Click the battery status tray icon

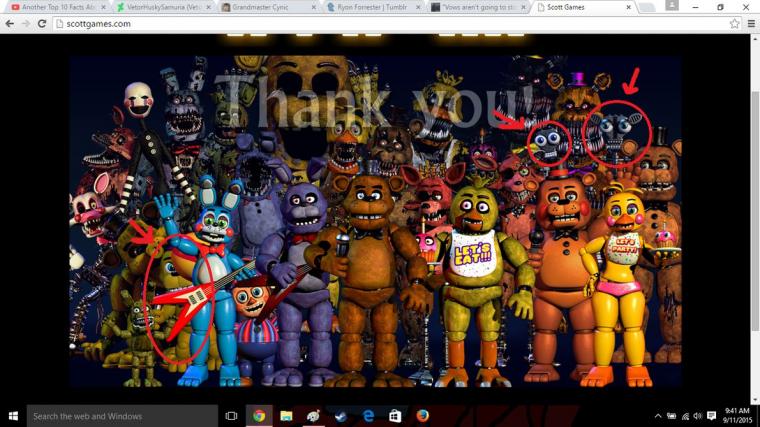(x=671, y=416)
